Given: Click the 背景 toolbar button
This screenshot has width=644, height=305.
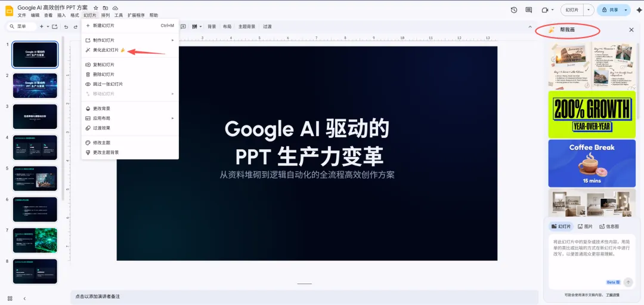Looking at the screenshot, I should [x=212, y=27].
